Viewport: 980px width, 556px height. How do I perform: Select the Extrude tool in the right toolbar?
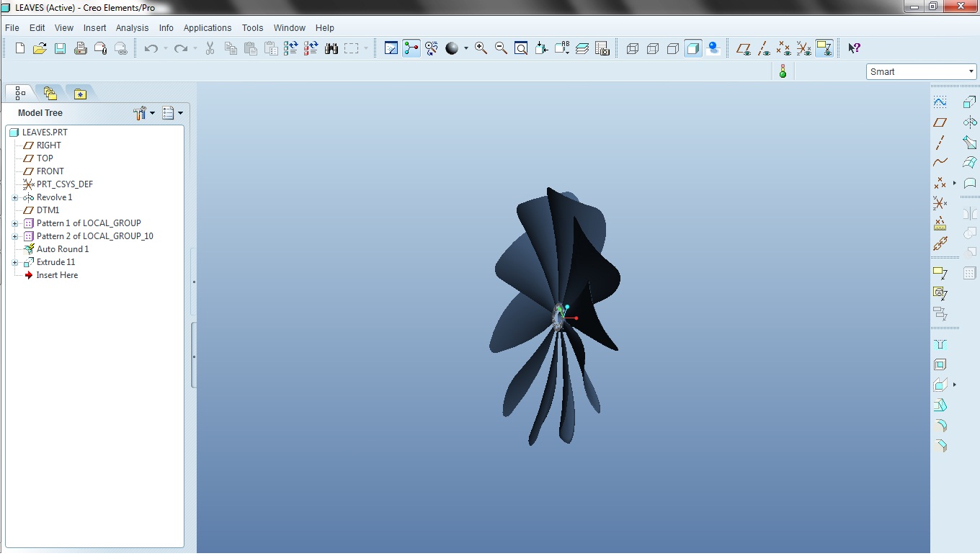click(970, 102)
